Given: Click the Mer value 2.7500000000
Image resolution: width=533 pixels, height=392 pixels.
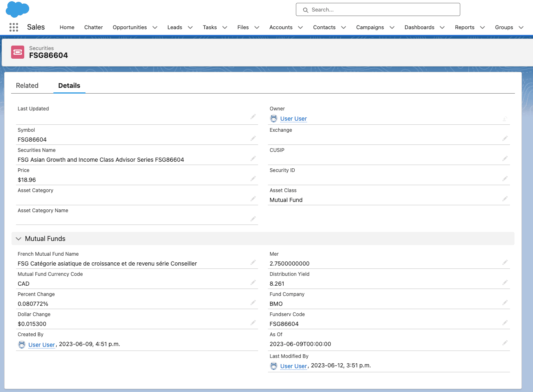Looking at the screenshot, I should [x=290, y=264].
